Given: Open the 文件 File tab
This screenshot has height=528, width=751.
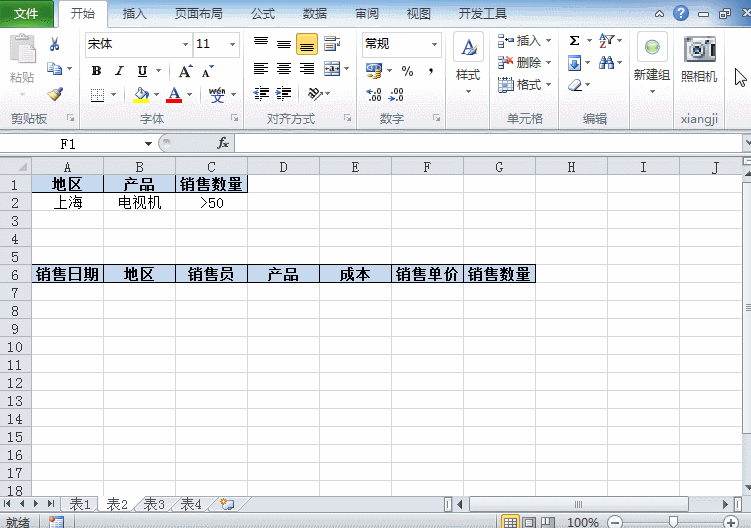Looking at the screenshot, I should [x=26, y=13].
